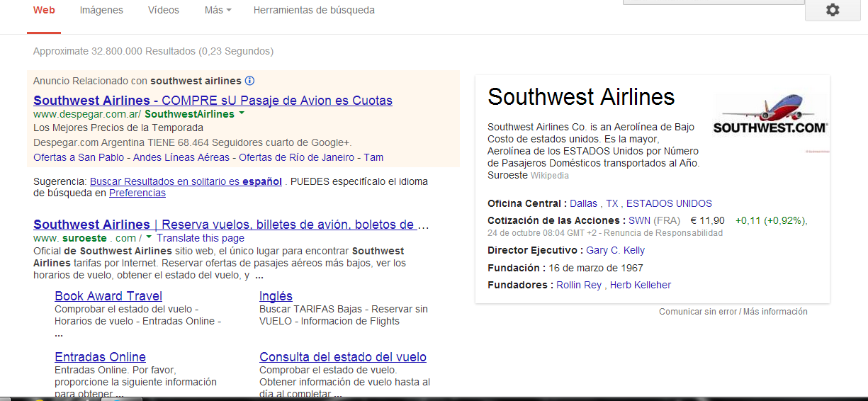The height and width of the screenshot is (401, 868).
Task: Open the Inglés sitelink
Action: tap(276, 296)
